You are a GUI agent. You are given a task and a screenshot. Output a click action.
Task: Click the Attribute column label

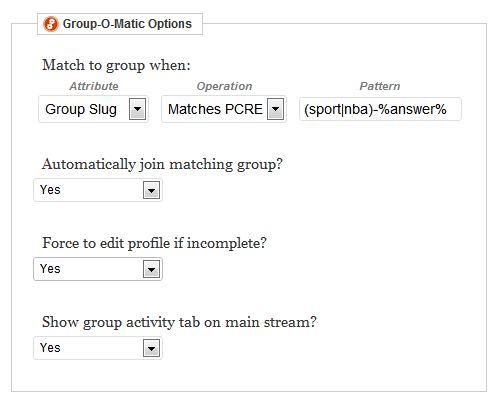click(94, 86)
